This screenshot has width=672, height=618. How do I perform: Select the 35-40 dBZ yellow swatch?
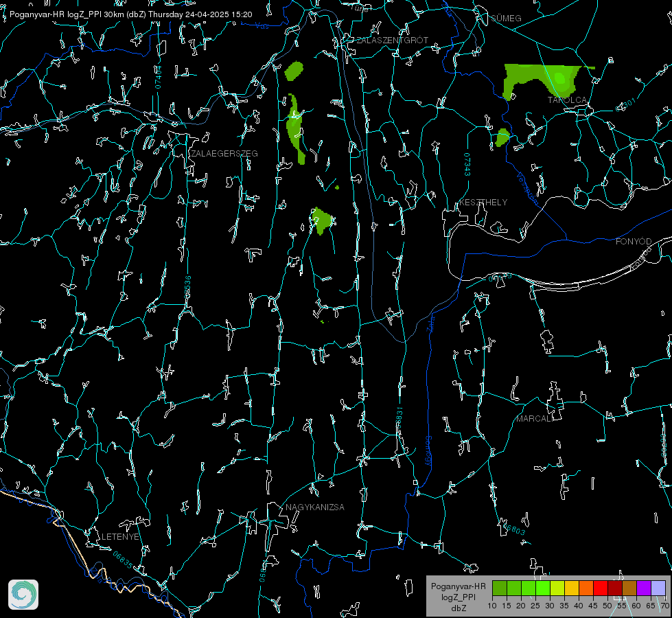pyautogui.click(x=572, y=588)
